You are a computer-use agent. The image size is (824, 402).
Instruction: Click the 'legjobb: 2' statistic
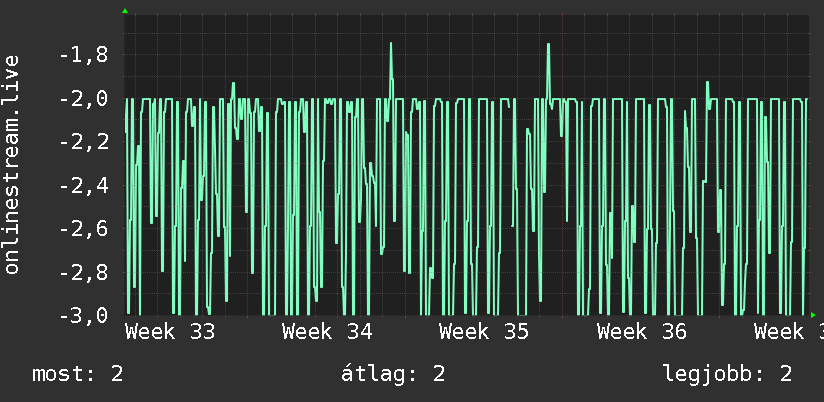(727, 374)
